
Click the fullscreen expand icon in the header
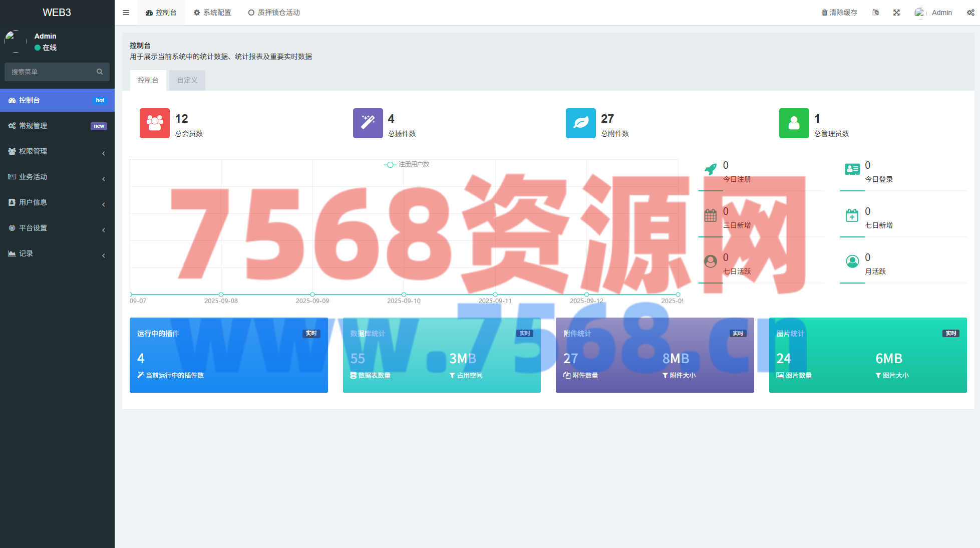tap(896, 13)
